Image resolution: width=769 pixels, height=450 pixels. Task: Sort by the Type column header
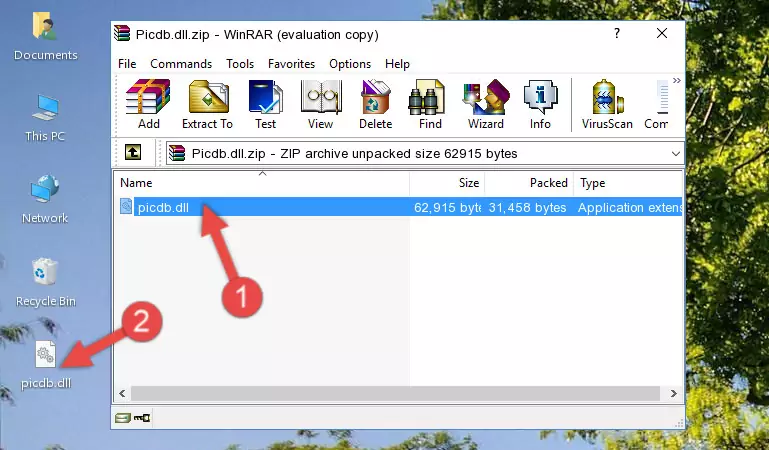pyautogui.click(x=628, y=183)
